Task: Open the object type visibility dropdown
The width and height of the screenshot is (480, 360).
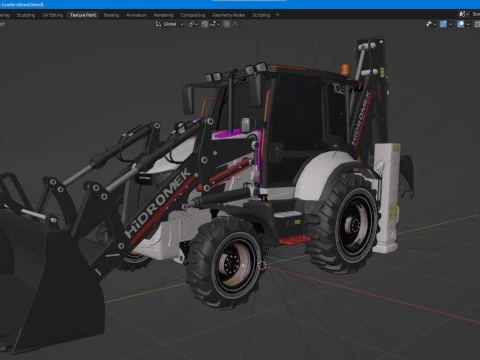Action: click(x=431, y=24)
